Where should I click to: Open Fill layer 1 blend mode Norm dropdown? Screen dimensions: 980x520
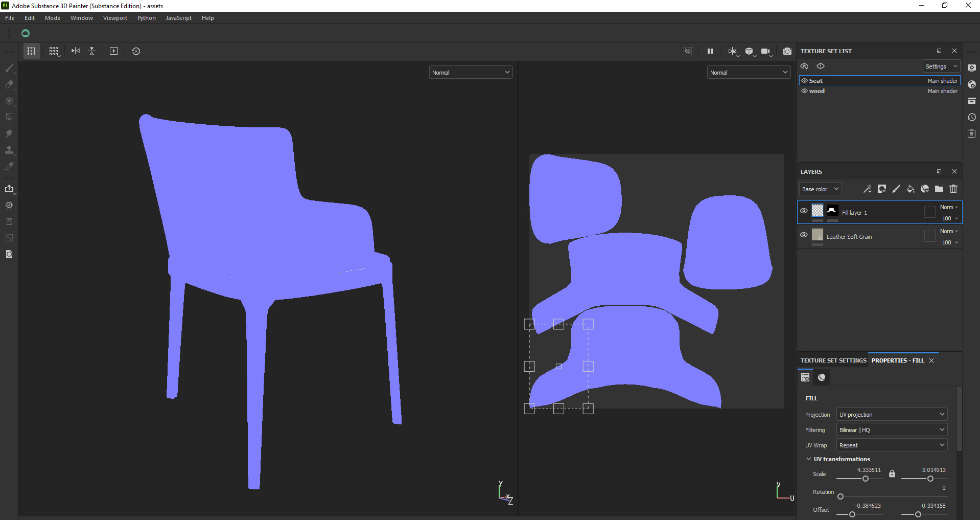coord(949,207)
